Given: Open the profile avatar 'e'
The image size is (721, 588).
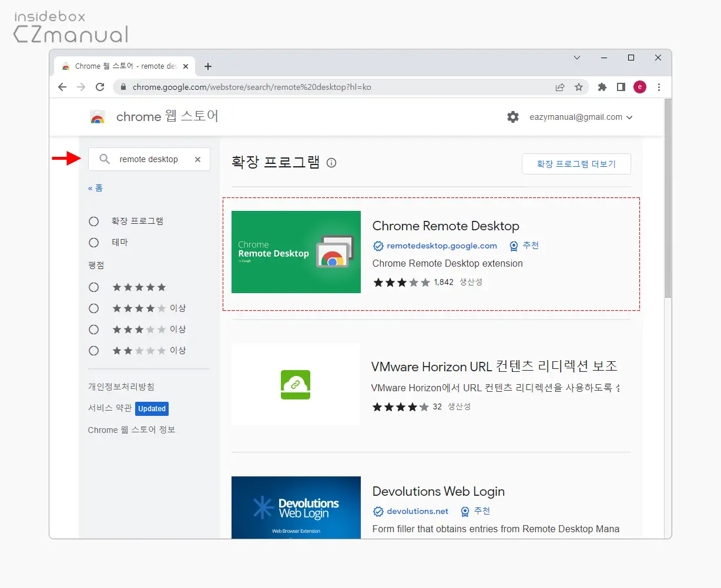Looking at the screenshot, I should point(640,87).
